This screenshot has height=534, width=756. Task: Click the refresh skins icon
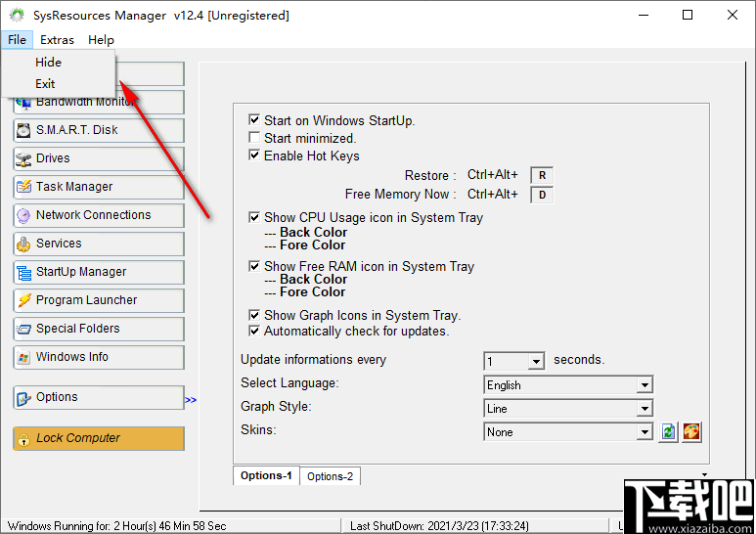(x=668, y=432)
